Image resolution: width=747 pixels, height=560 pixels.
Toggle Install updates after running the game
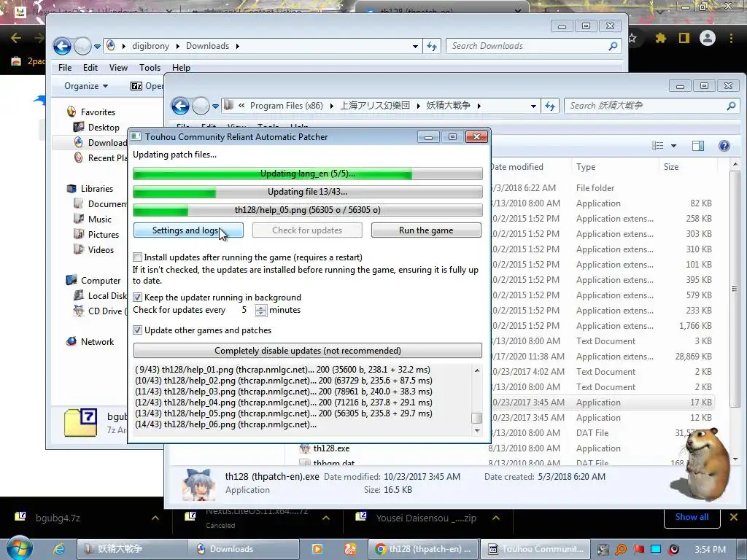pyautogui.click(x=137, y=257)
